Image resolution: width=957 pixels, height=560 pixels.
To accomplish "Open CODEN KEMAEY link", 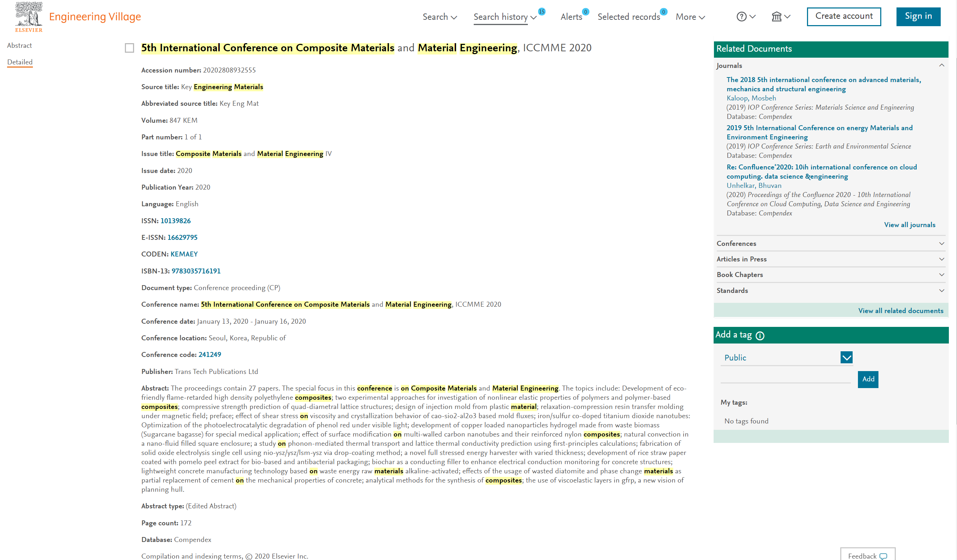I will click(x=184, y=254).
